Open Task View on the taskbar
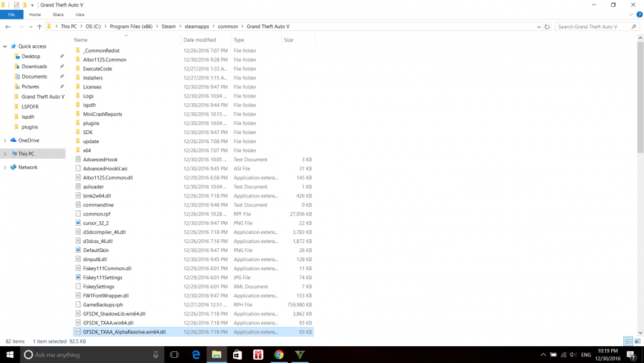The height and width of the screenshot is (363, 644). (174, 355)
